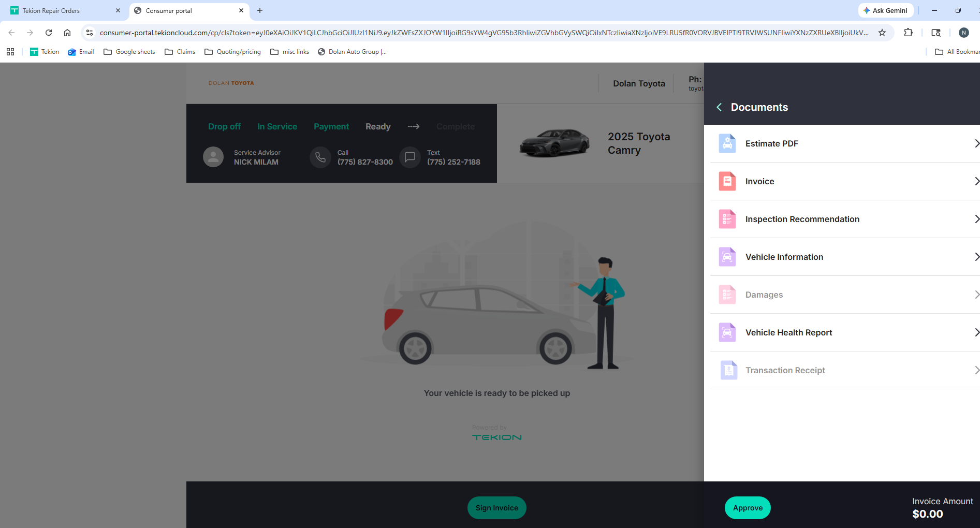Open the Dolan Auto Group bookmark

(352, 52)
